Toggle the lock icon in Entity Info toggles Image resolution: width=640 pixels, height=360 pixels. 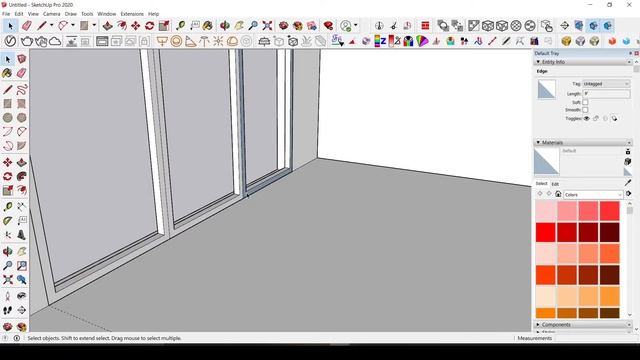596,118
